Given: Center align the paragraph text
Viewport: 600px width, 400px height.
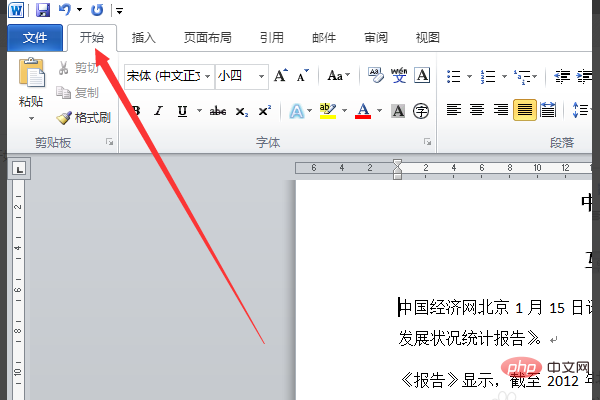Looking at the screenshot, I should [x=477, y=110].
